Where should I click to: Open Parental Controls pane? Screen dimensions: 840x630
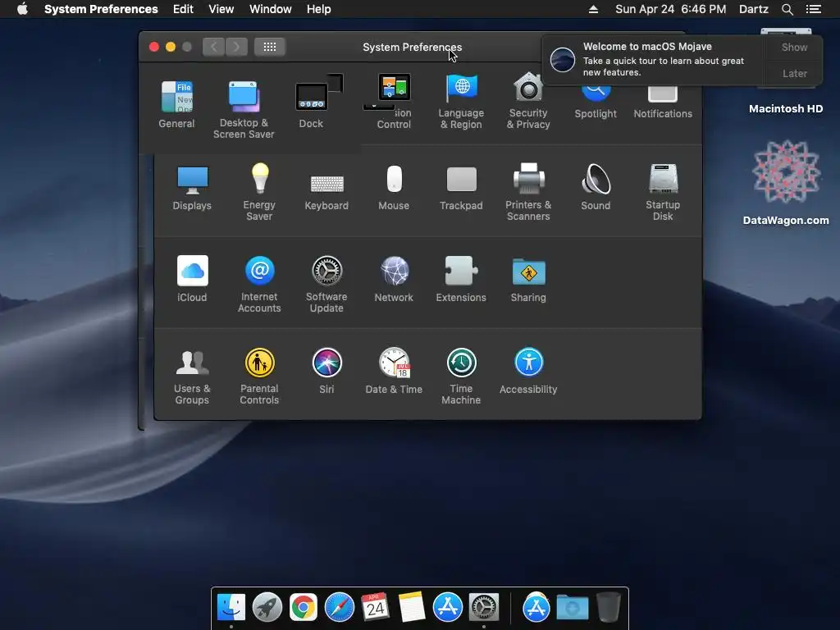260,376
